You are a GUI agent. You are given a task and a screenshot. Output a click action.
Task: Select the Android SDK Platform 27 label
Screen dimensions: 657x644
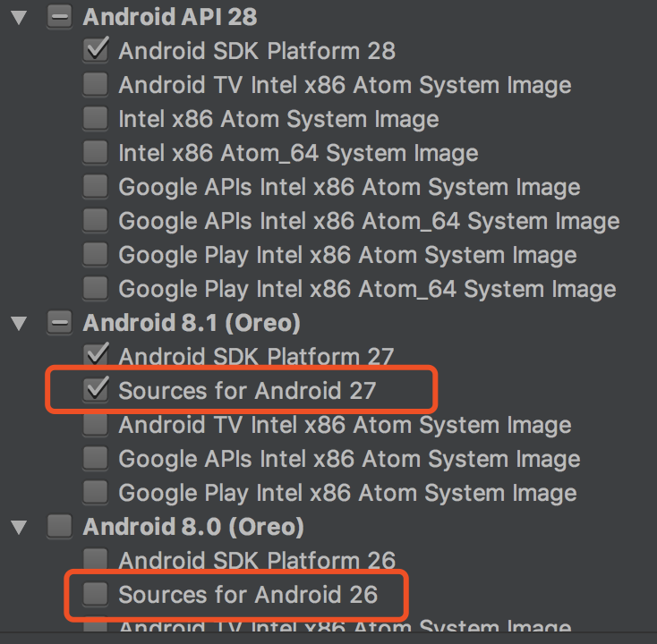click(256, 357)
